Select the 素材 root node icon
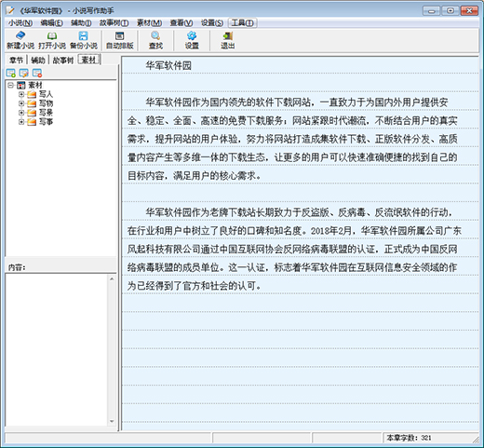This screenshot has height=448, width=484. [x=21, y=85]
